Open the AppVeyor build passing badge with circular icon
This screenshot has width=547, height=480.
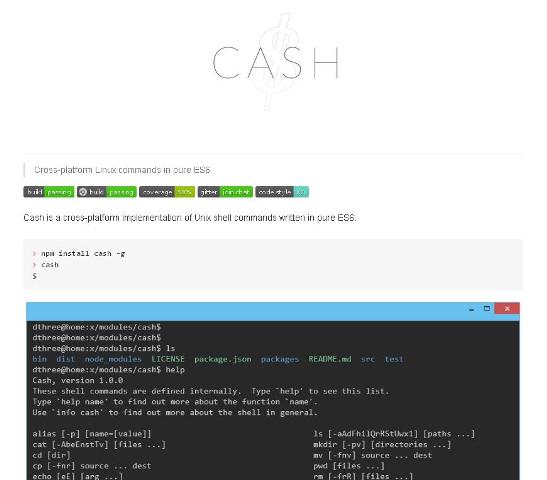coord(107,192)
